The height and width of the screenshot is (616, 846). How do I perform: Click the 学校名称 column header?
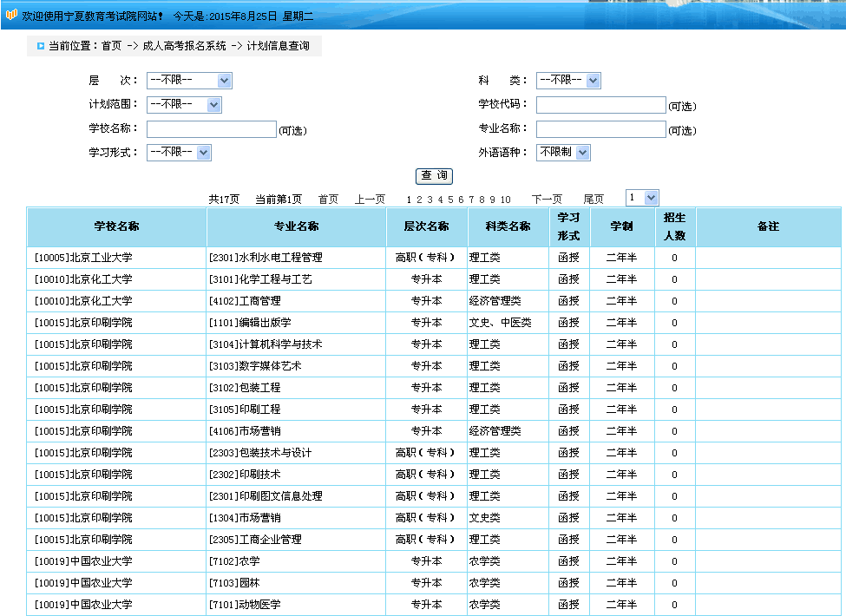116,226
